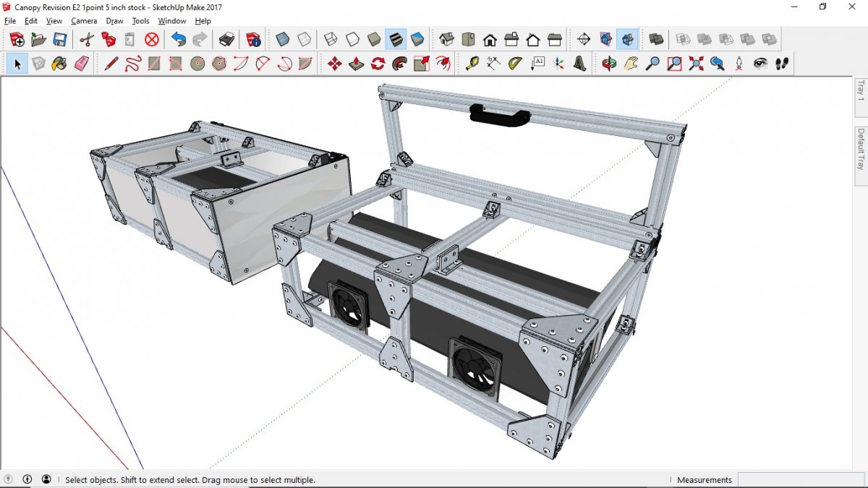The height and width of the screenshot is (488, 868).
Task: Choose the Pencil line tool
Action: point(111,64)
